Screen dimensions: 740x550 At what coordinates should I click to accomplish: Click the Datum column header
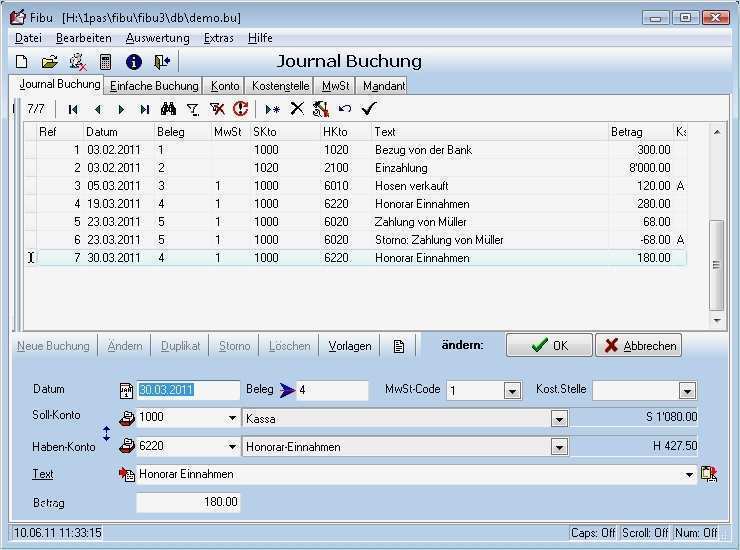coord(119,132)
